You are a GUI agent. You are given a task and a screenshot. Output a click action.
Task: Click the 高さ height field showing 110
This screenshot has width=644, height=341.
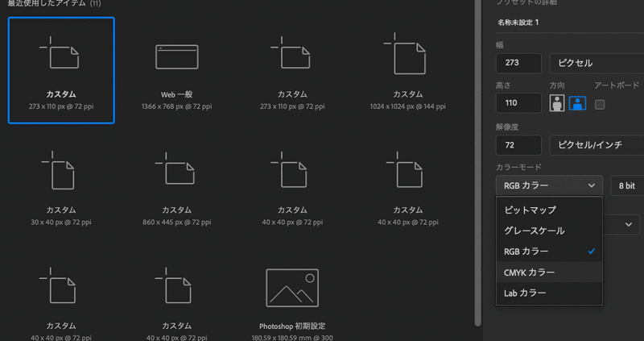click(x=518, y=103)
